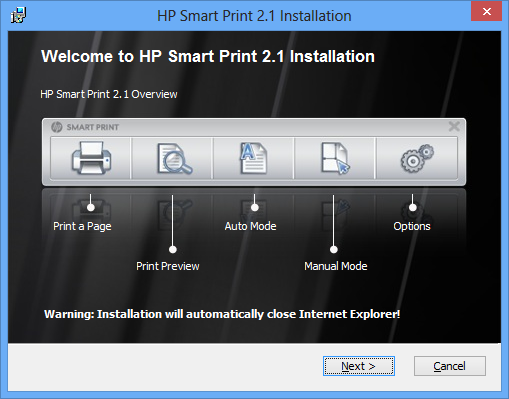Click the "SMART PRINT" toolbar title
This screenshot has height=399, width=509.
point(93,127)
